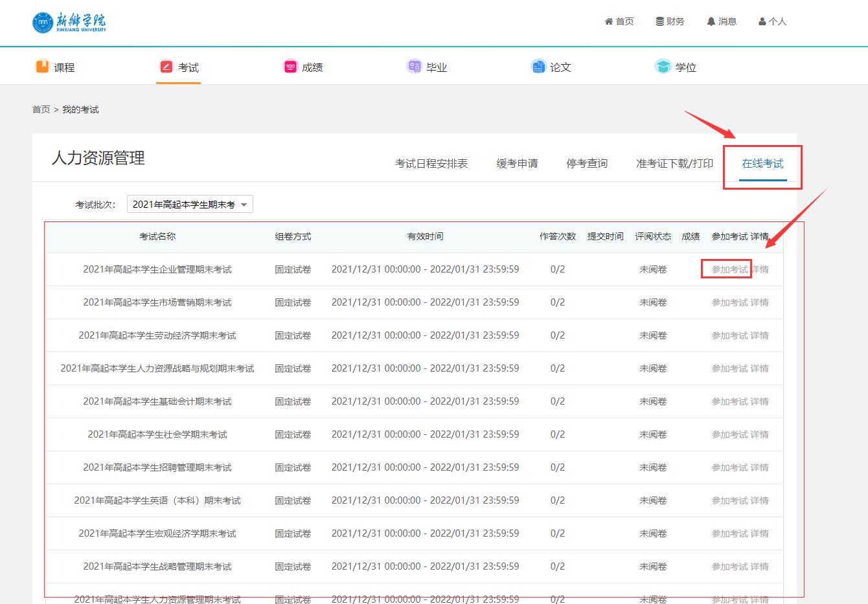
Task: Click the Xinxiang University logo
Action: (x=69, y=22)
